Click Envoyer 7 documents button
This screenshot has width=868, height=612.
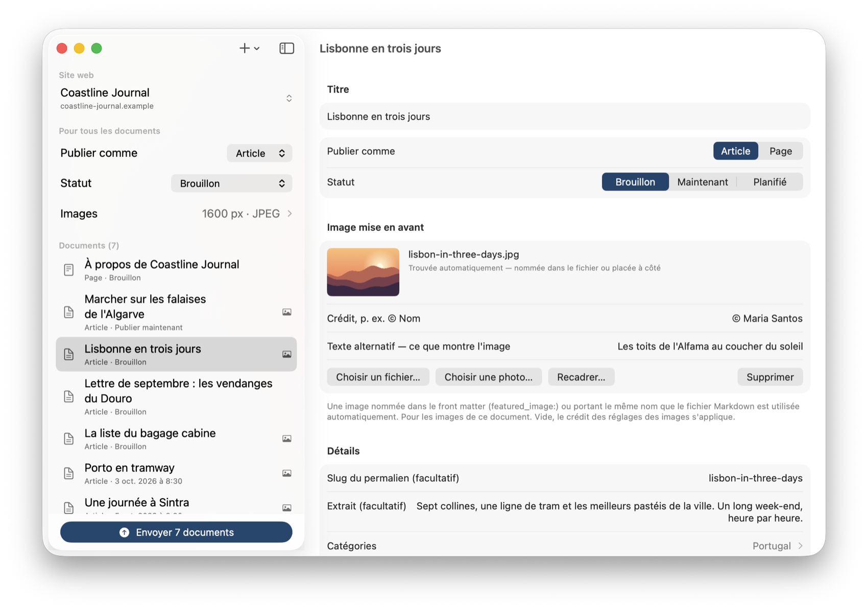click(x=176, y=532)
